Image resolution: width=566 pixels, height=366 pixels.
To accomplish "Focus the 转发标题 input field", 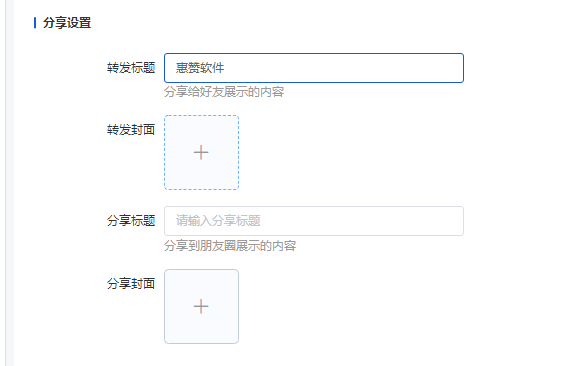I will (x=314, y=68).
